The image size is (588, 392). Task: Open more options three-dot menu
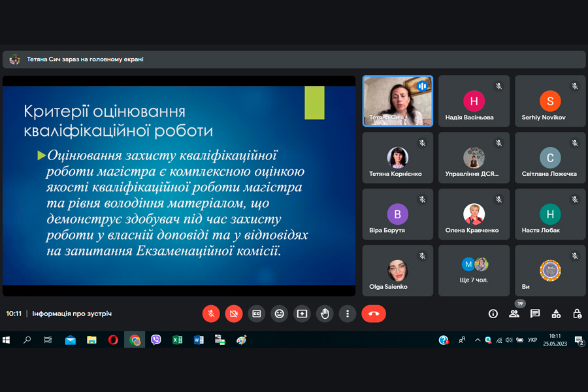point(348,314)
